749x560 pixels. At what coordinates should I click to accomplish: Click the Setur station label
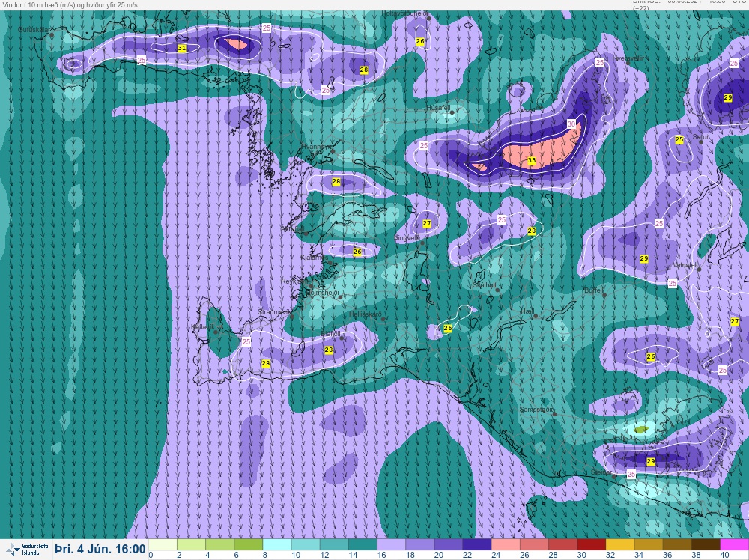pyautogui.click(x=701, y=137)
